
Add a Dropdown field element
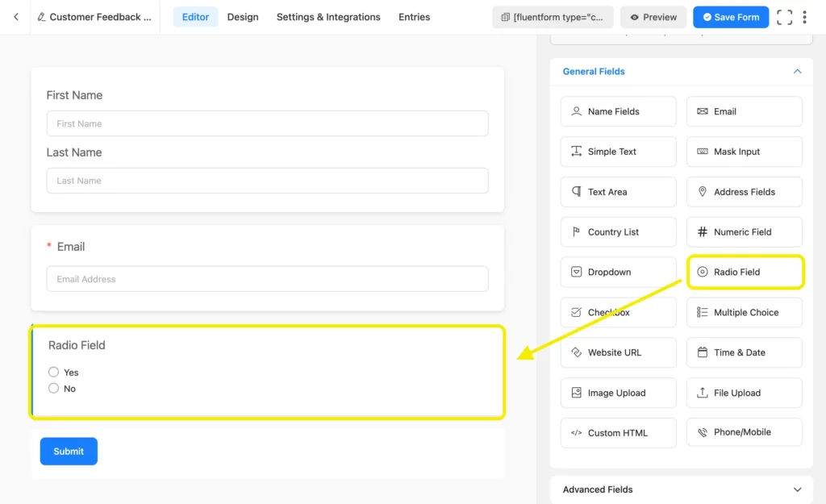tap(618, 272)
